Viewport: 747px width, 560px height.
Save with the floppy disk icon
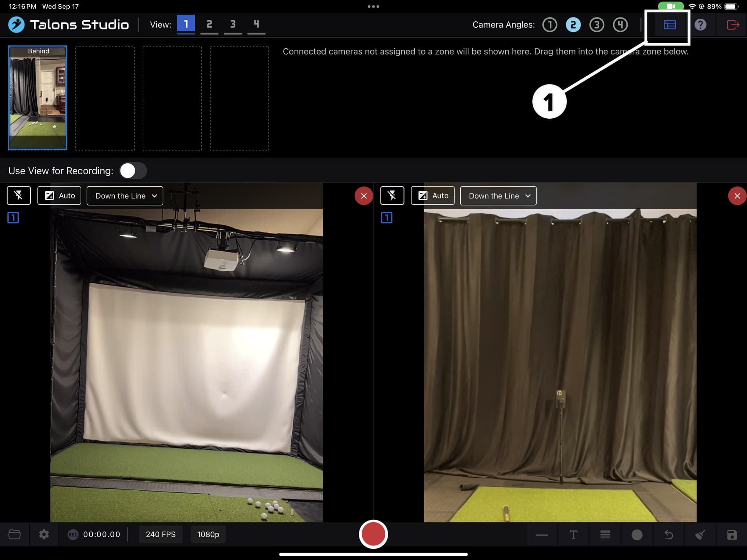tap(732, 535)
